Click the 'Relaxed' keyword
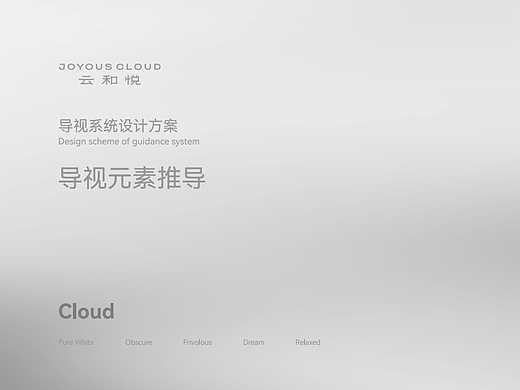 point(308,342)
